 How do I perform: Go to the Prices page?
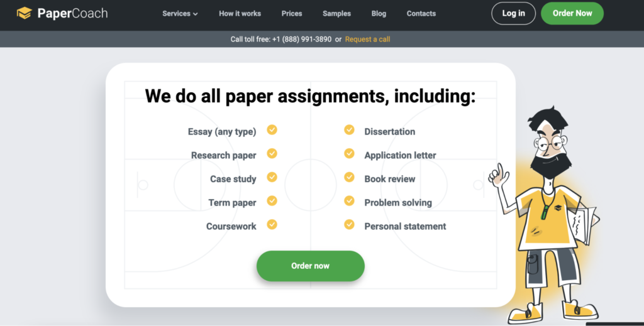coord(292,14)
